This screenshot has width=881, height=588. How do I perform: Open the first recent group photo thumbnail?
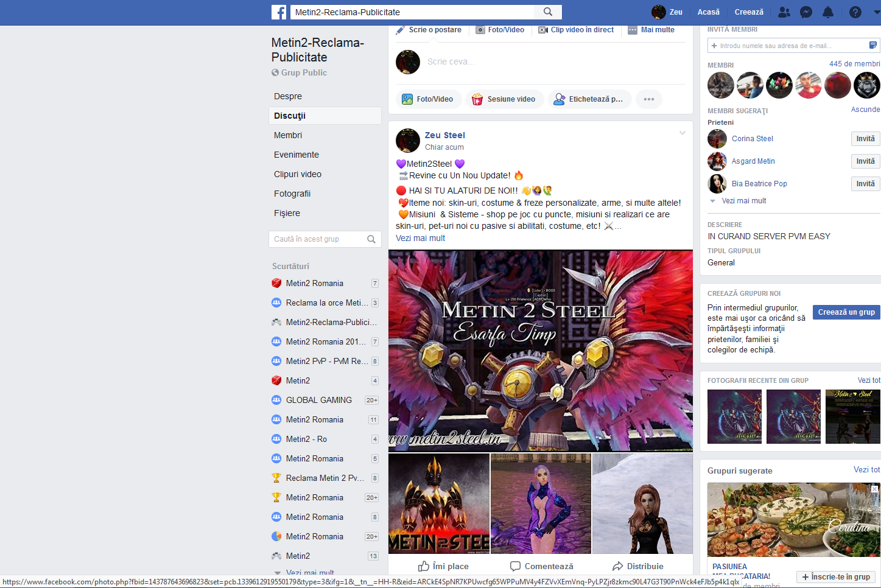(734, 417)
